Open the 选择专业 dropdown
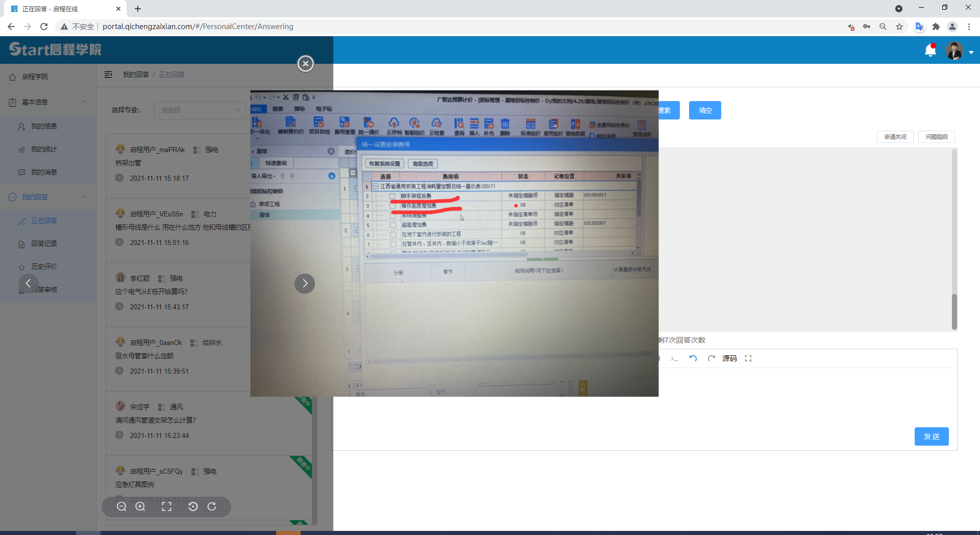 [x=200, y=110]
